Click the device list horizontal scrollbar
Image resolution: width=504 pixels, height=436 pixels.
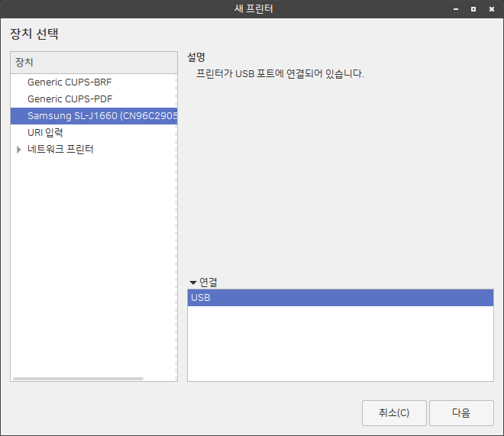coord(78,378)
